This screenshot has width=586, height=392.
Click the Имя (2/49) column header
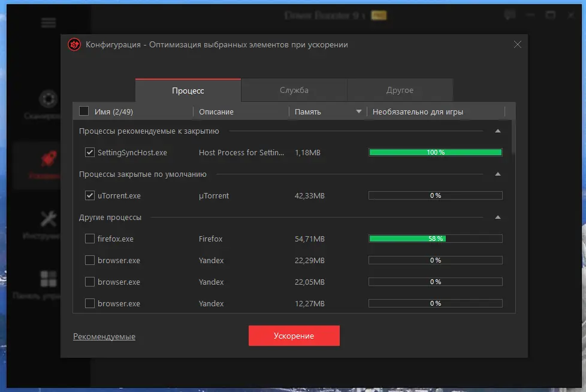(x=114, y=111)
